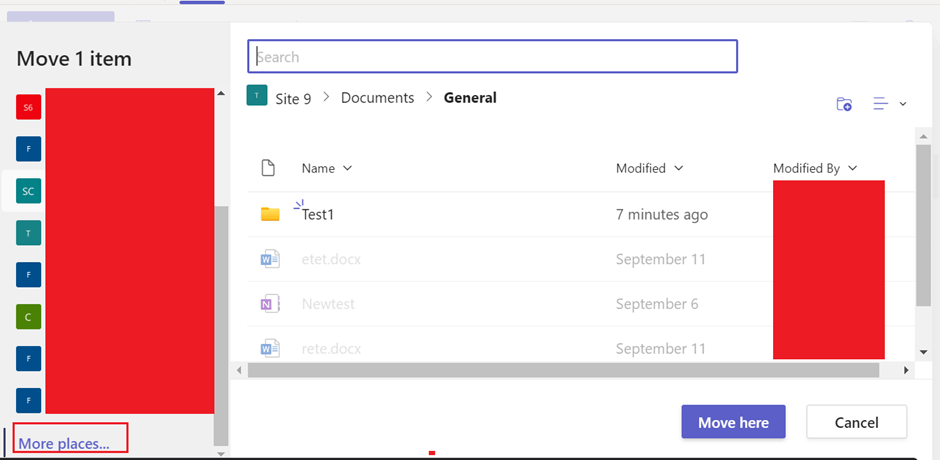Open More places link

pyautogui.click(x=64, y=444)
